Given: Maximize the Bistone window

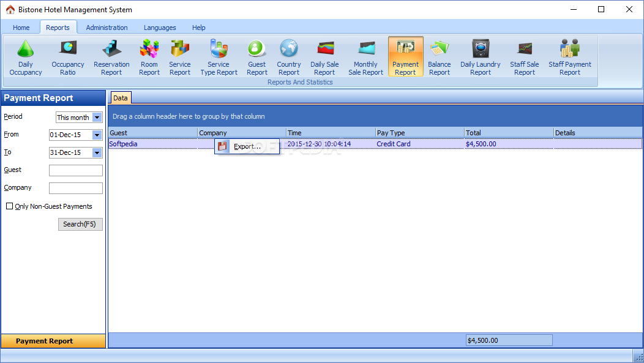Looking at the screenshot, I should (601, 9).
